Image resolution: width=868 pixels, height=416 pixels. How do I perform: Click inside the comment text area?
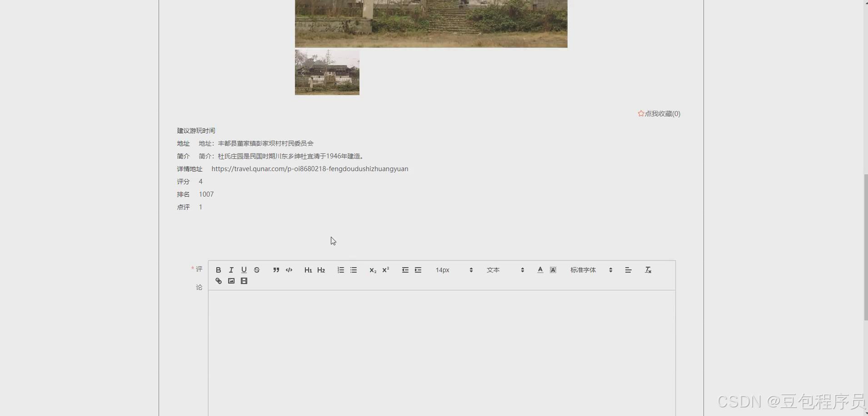(442, 353)
